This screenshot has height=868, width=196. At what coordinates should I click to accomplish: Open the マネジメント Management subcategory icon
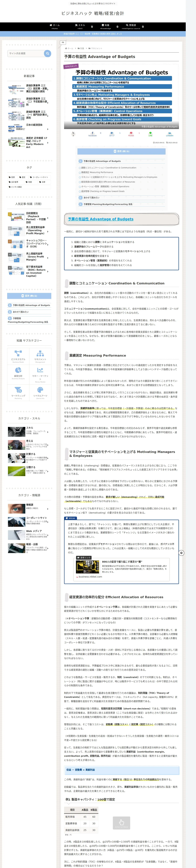tap(40, 356)
